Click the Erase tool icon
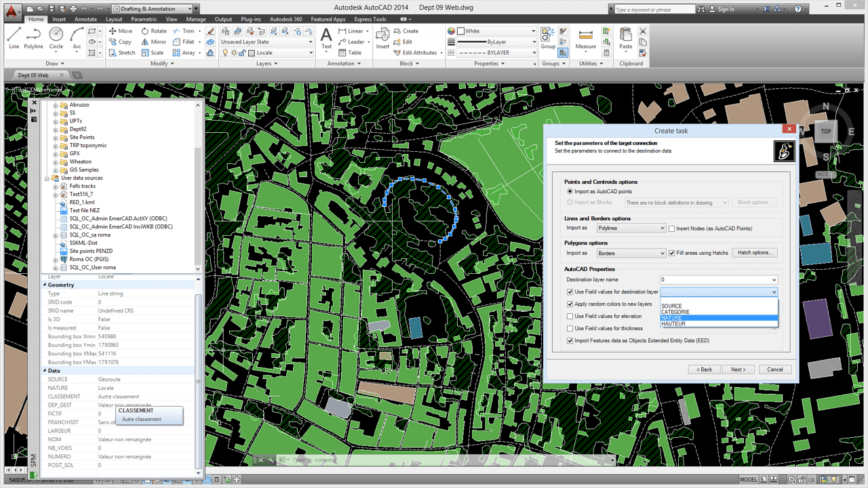868x488 pixels. (211, 31)
